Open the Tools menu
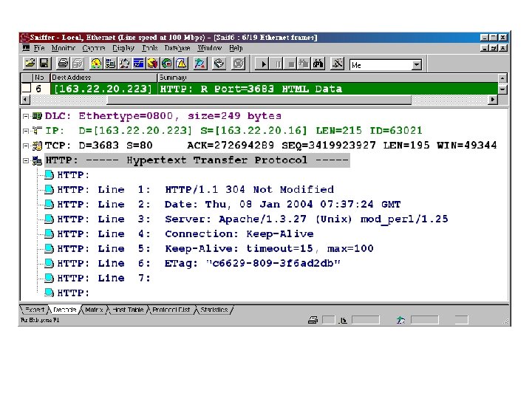The image size is (532, 399). pyautogui.click(x=149, y=48)
